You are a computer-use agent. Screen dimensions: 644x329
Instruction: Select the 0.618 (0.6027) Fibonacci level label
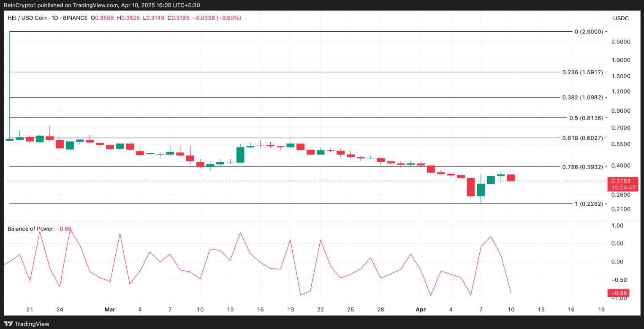[582, 138]
